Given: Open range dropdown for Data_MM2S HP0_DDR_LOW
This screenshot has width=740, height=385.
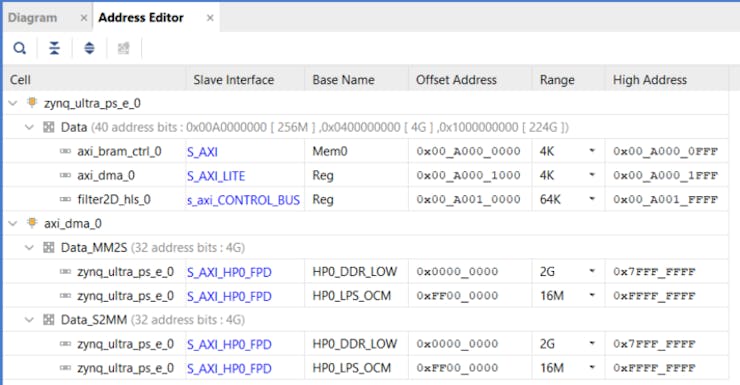Looking at the screenshot, I should [592, 271].
